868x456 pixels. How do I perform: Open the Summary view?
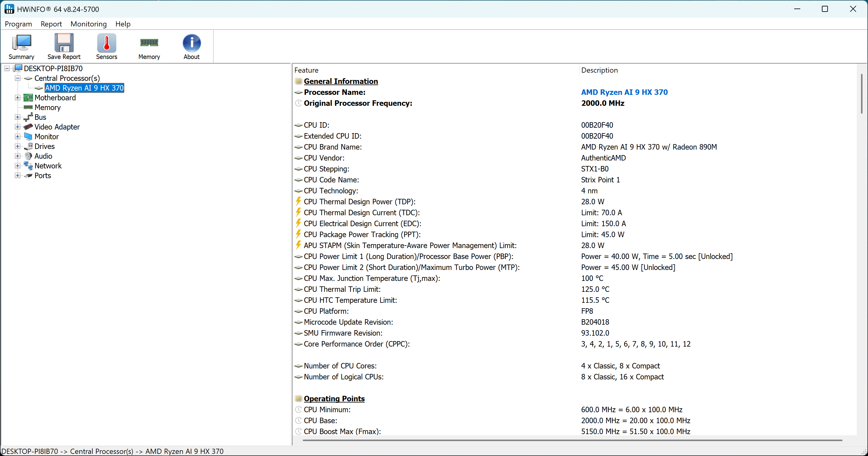pyautogui.click(x=21, y=46)
